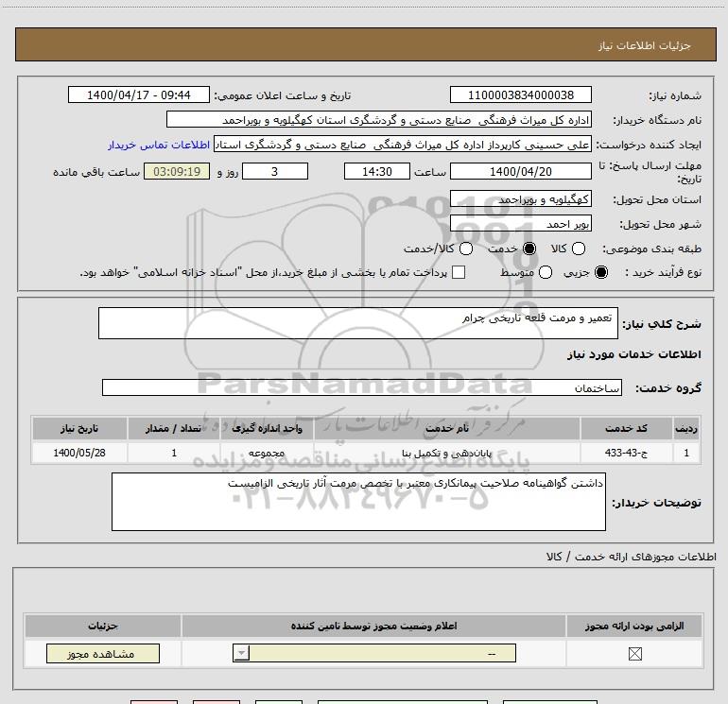Click the اطلاعات خدمات مورد نیاز heading

[634, 354]
